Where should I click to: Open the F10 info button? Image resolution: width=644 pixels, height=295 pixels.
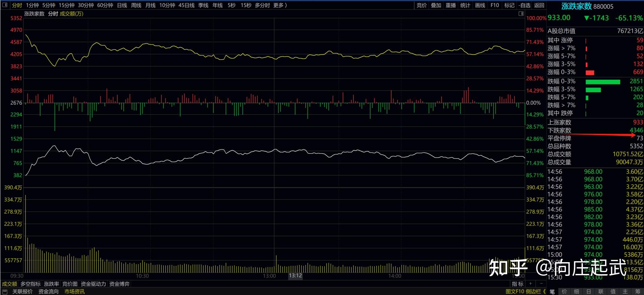point(495,5)
